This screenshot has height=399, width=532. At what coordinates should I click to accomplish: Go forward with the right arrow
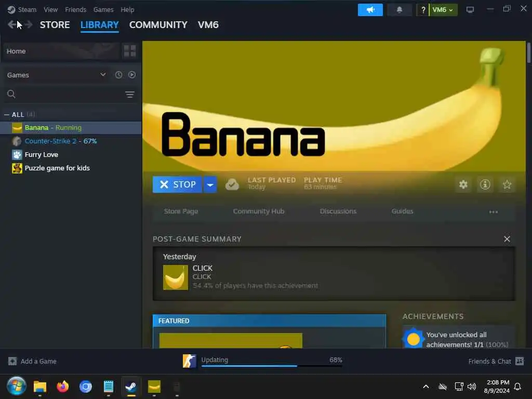tap(29, 24)
